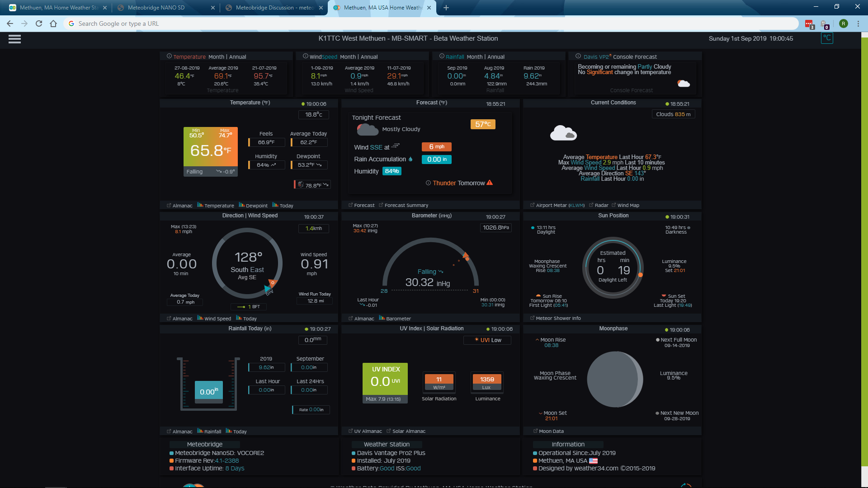Open the Wind Map link

point(627,205)
